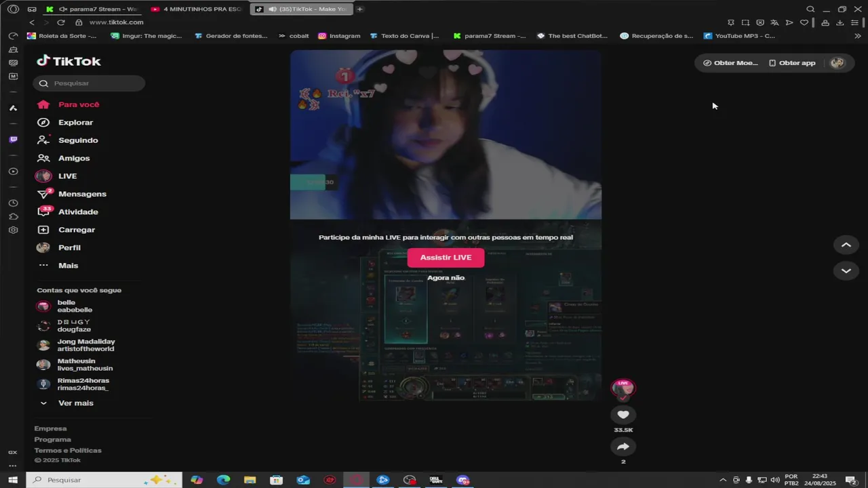Screen dimensions: 868x488
Task: Click the Obter app button
Action: tap(792, 62)
